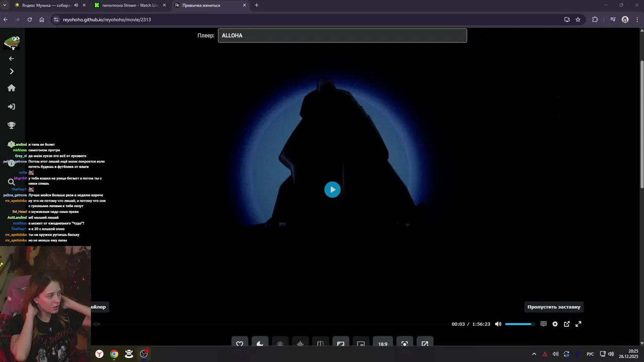Add movie to favorites heart button
The height and width of the screenshot is (362, 644).
pos(239,343)
